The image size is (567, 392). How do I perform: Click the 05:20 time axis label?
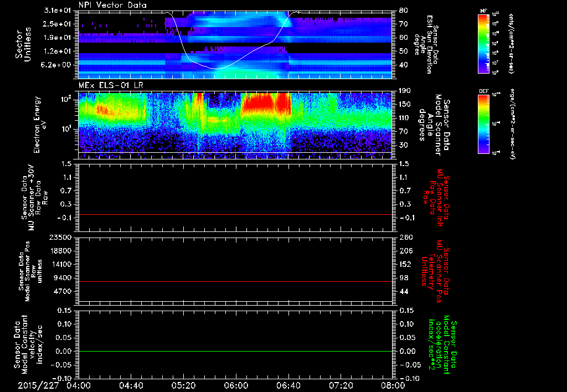click(x=183, y=385)
